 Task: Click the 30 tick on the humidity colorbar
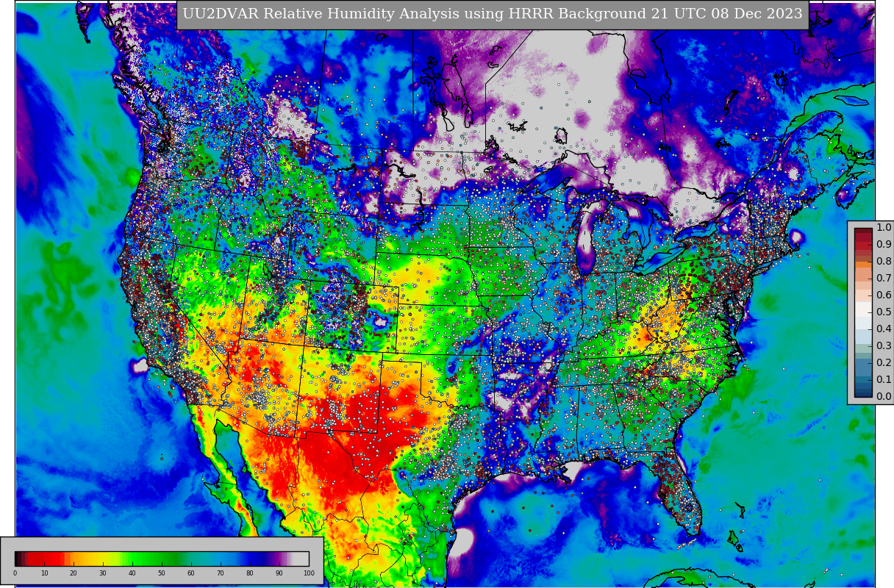103,573
